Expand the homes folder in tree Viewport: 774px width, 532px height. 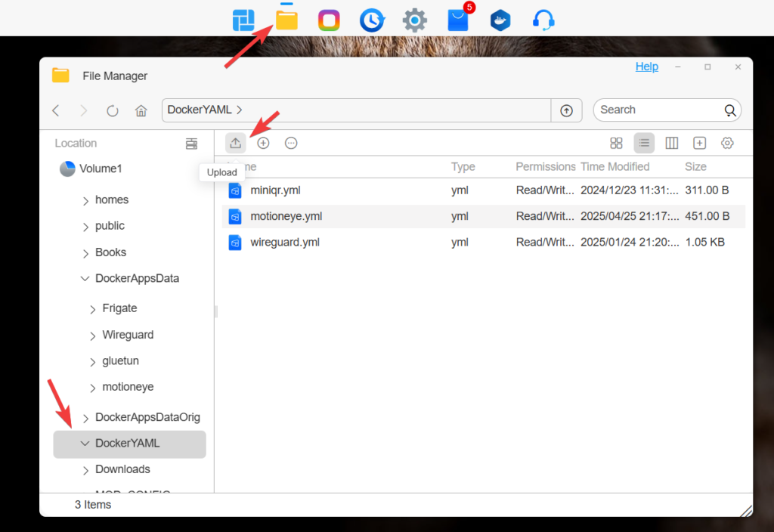[x=85, y=200]
